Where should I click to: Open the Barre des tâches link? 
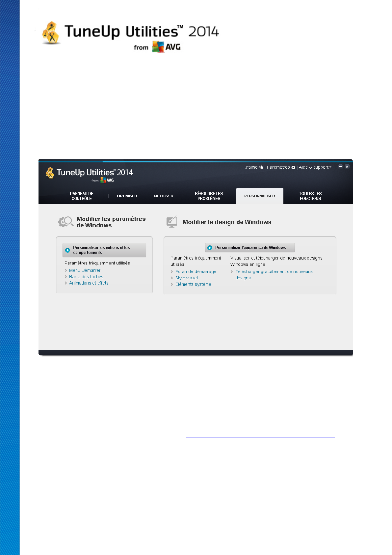pyautogui.click(x=86, y=277)
